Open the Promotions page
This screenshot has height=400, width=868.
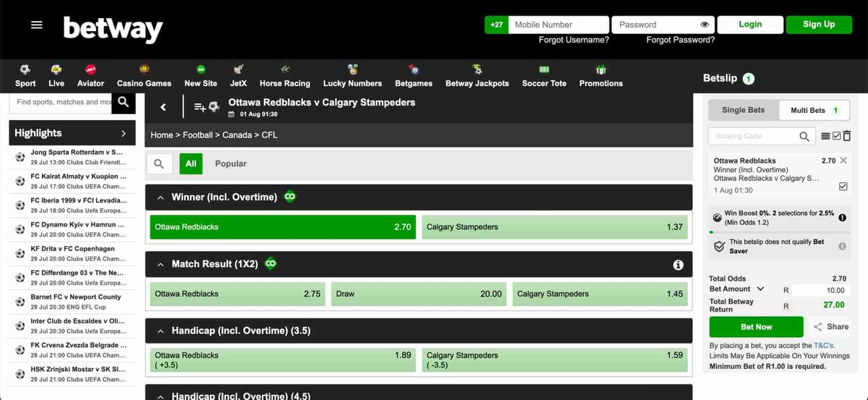point(601,76)
